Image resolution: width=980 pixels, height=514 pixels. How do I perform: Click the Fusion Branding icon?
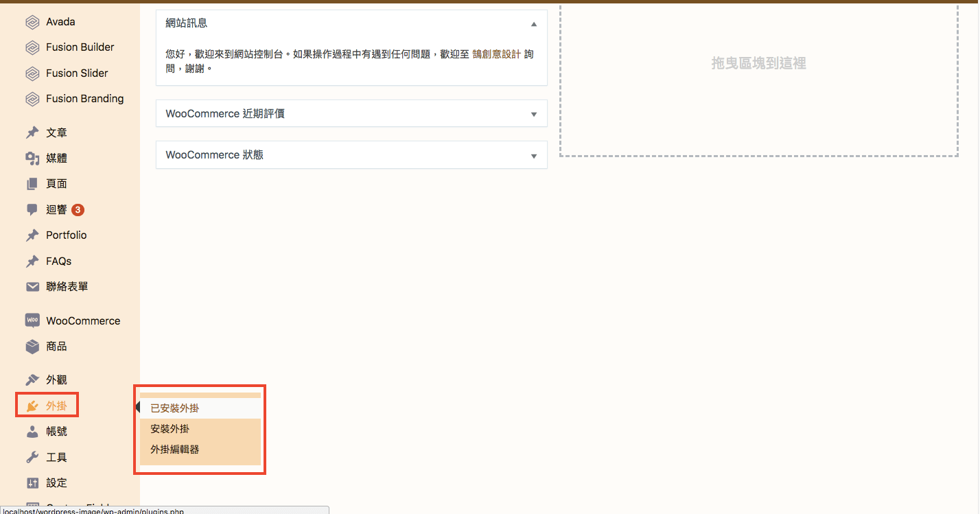[x=32, y=99]
